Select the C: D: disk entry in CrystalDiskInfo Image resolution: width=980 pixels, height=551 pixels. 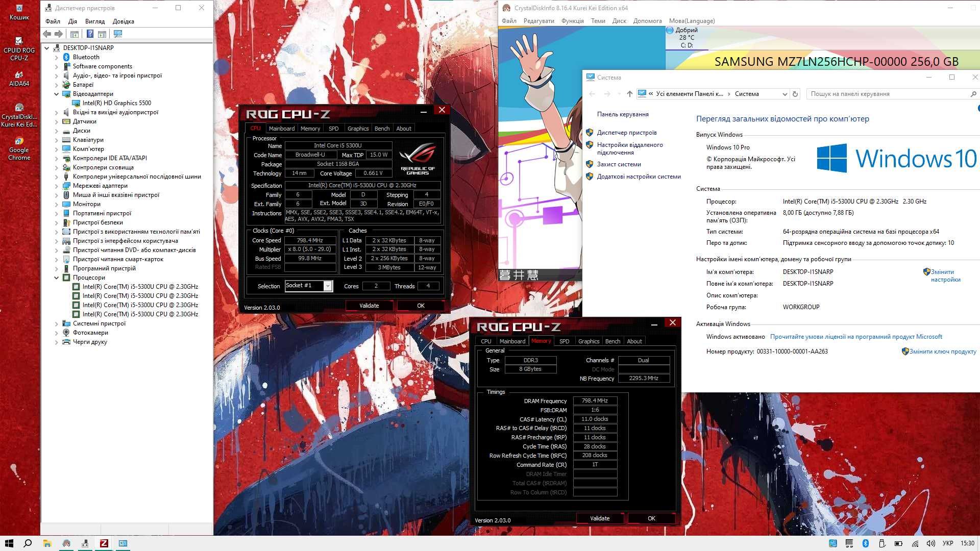tap(687, 38)
